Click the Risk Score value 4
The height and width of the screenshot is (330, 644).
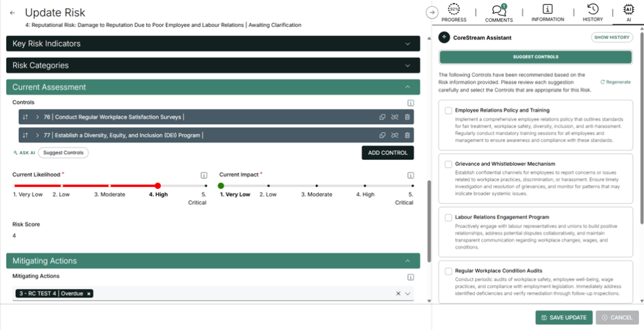pos(14,236)
